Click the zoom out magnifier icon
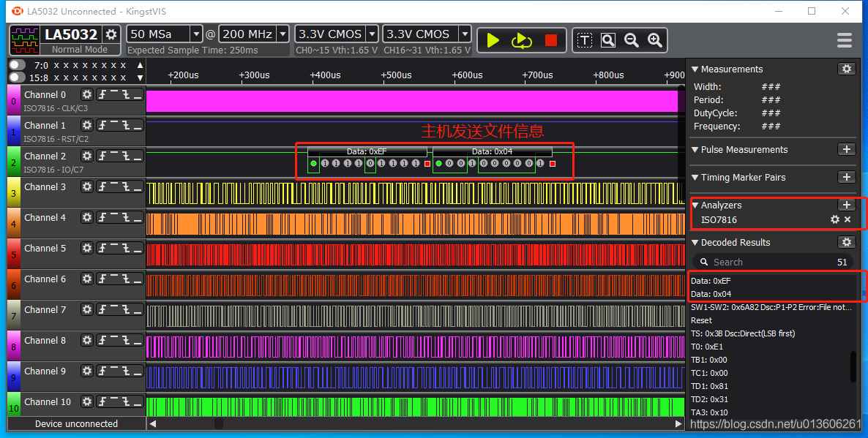The height and width of the screenshot is (438, 868). 631,40
